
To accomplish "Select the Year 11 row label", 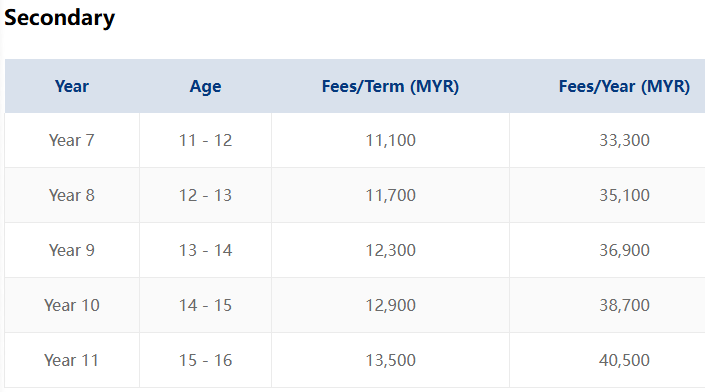I will pyautogui.click(x=71, y=360).
